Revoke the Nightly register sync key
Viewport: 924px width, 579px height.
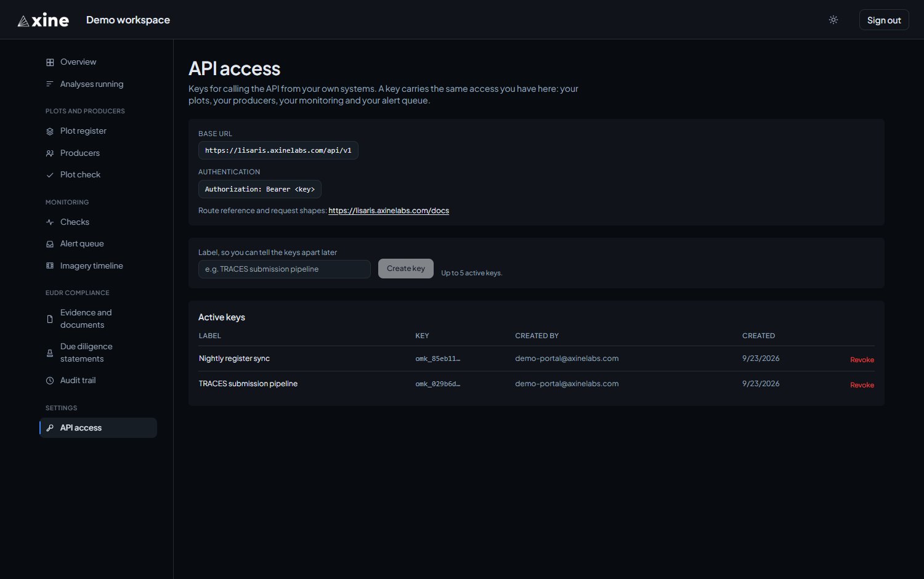point(862,360)
